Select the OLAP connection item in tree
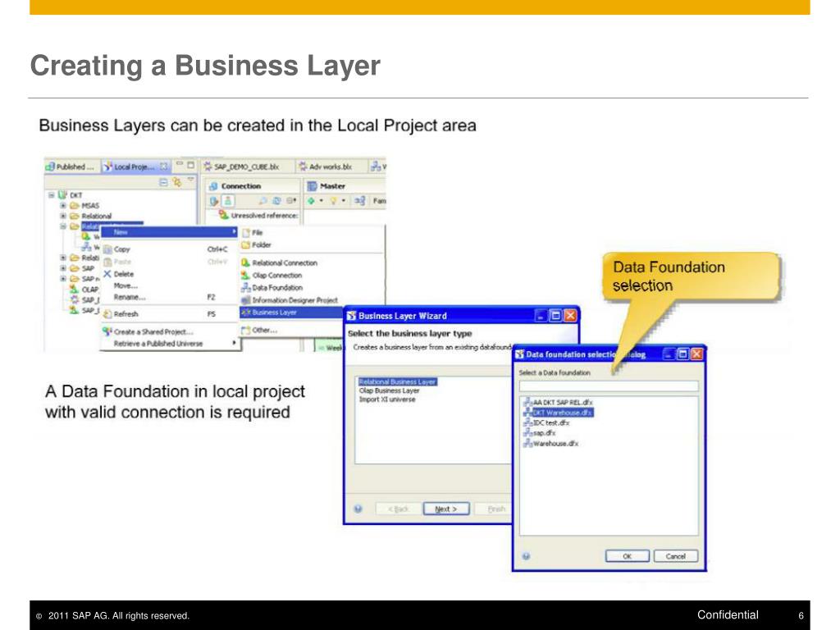Image resolution: width=840 pixels, height=630 pixels. coord(84,290)
